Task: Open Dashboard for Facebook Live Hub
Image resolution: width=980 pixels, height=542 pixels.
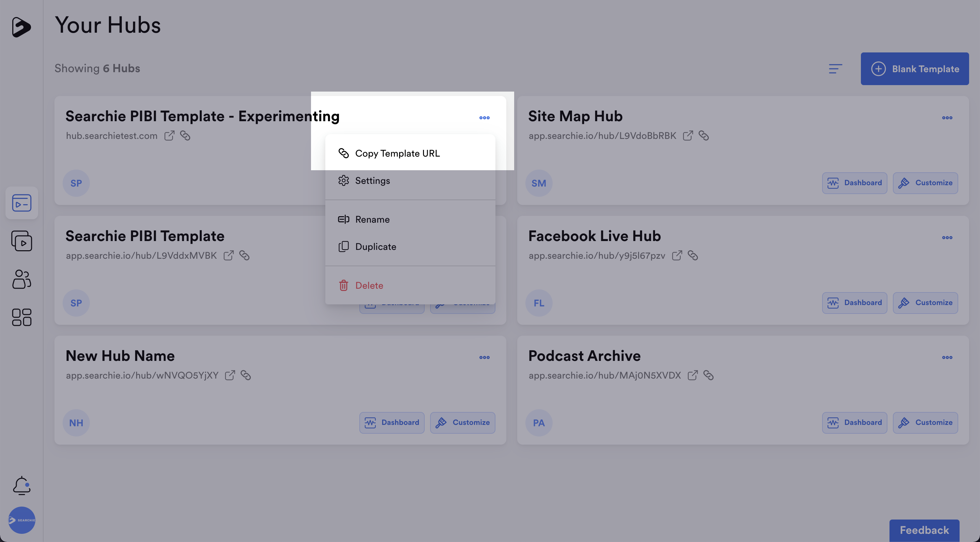Action: [854, 303]
